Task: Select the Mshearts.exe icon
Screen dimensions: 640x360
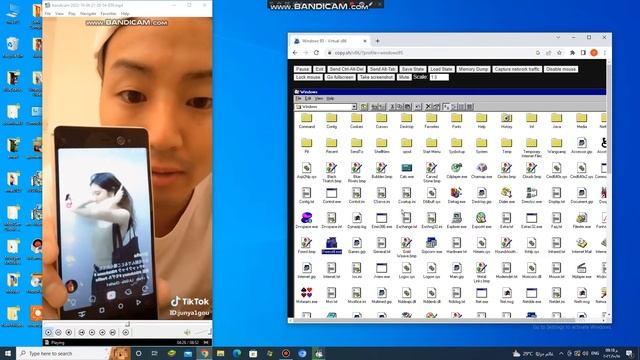Action: [307, 295]
